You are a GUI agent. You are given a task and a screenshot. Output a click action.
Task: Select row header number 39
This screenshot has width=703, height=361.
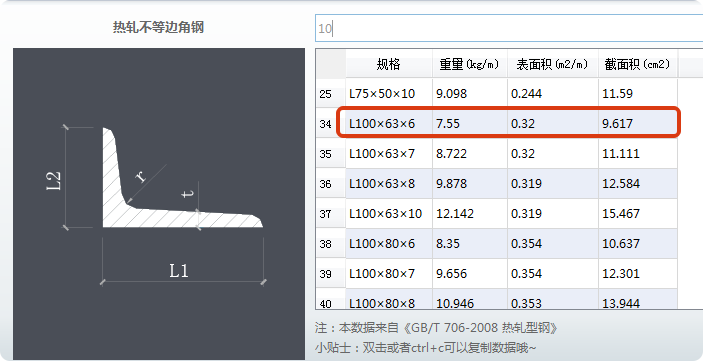tap(330, 274)
